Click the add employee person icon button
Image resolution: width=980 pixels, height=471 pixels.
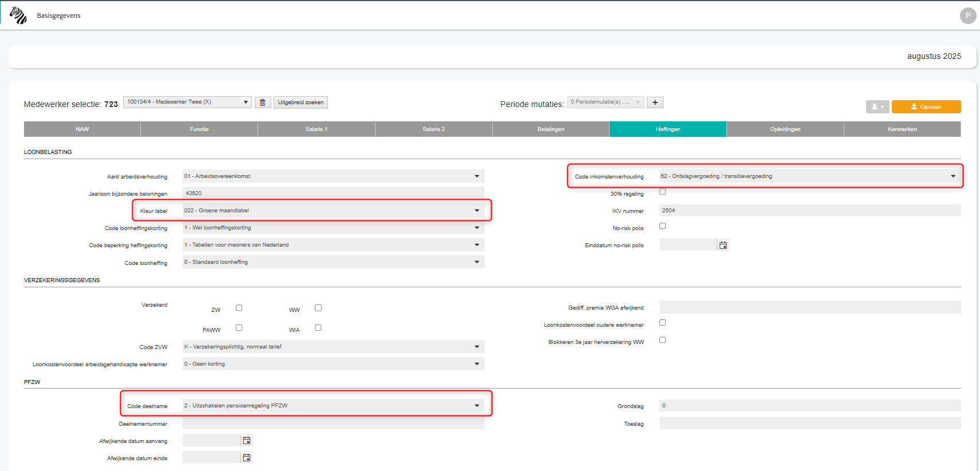click(877, 106)
